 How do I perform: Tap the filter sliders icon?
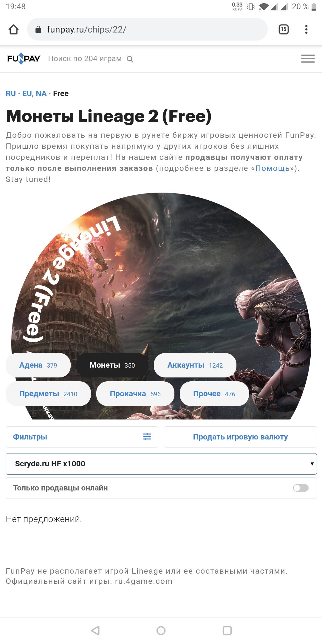coord(147,436)
